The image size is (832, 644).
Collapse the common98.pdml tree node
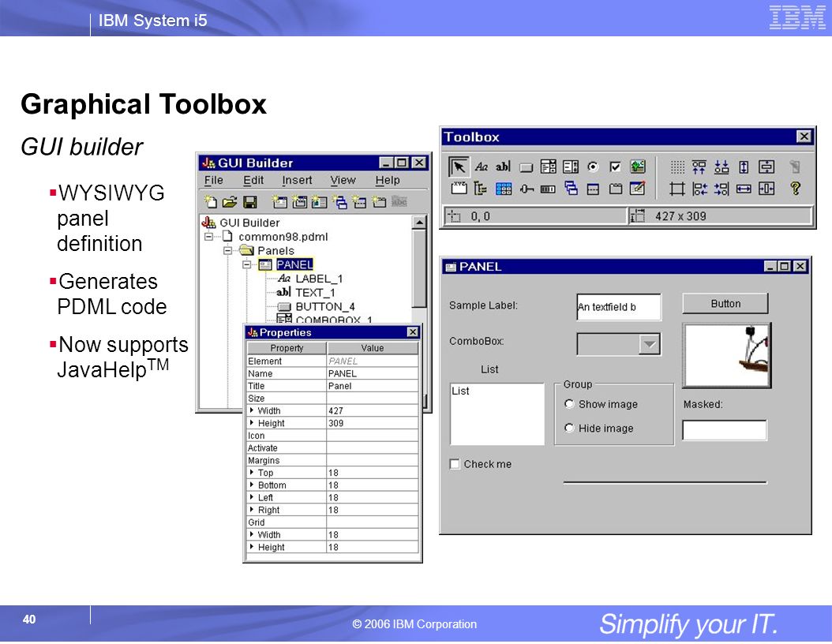point(208,237)
